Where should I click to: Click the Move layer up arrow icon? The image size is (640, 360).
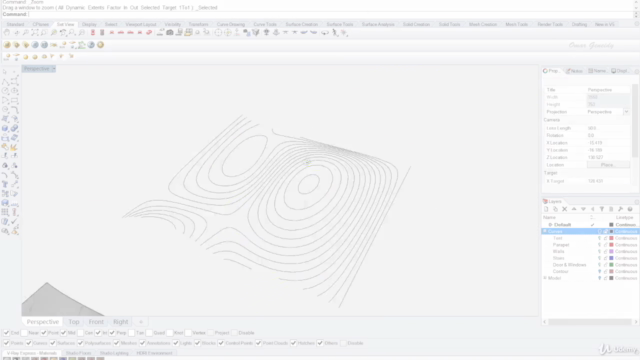click(574, 209)
